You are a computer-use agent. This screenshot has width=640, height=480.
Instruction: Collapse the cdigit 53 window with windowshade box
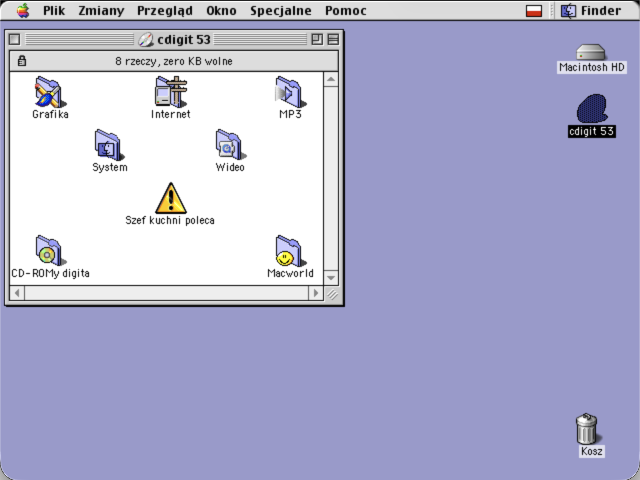pos(333,40)
